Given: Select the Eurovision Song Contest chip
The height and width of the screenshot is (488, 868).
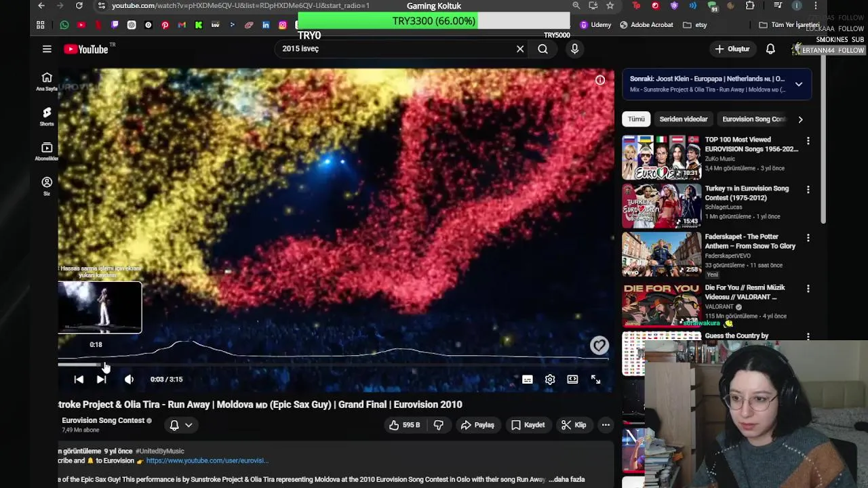Looking at the screenshot, I should [753, 119].
